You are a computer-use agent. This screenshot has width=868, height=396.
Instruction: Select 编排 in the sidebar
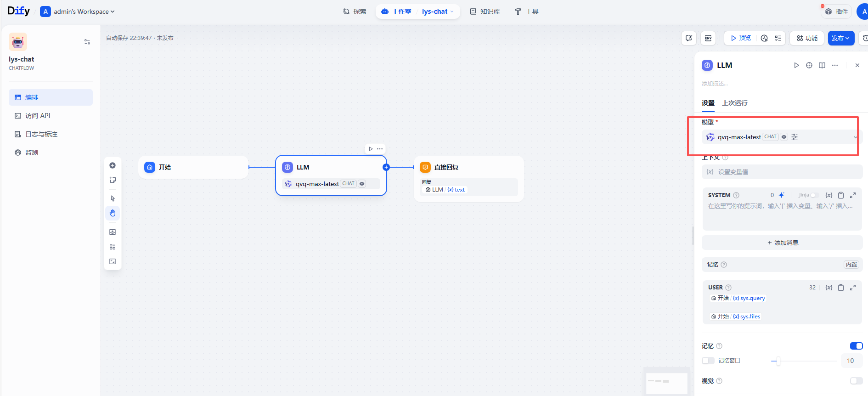tap(51, 97)
